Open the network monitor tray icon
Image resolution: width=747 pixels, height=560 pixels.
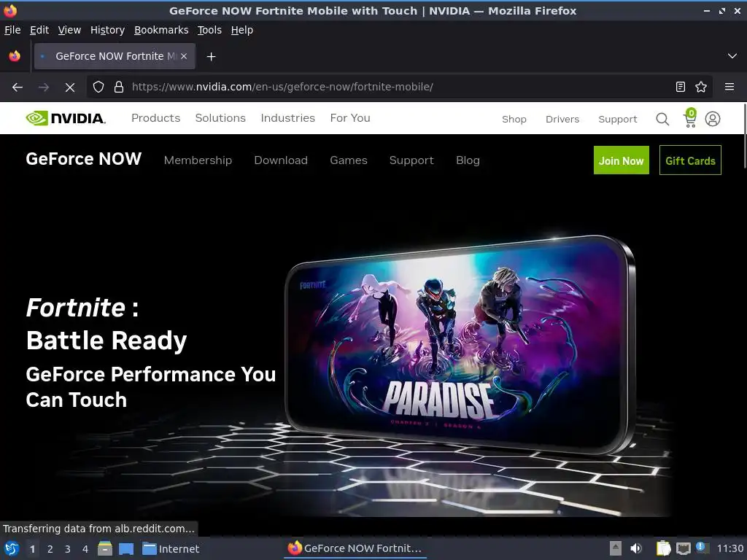tap(683, 548)
